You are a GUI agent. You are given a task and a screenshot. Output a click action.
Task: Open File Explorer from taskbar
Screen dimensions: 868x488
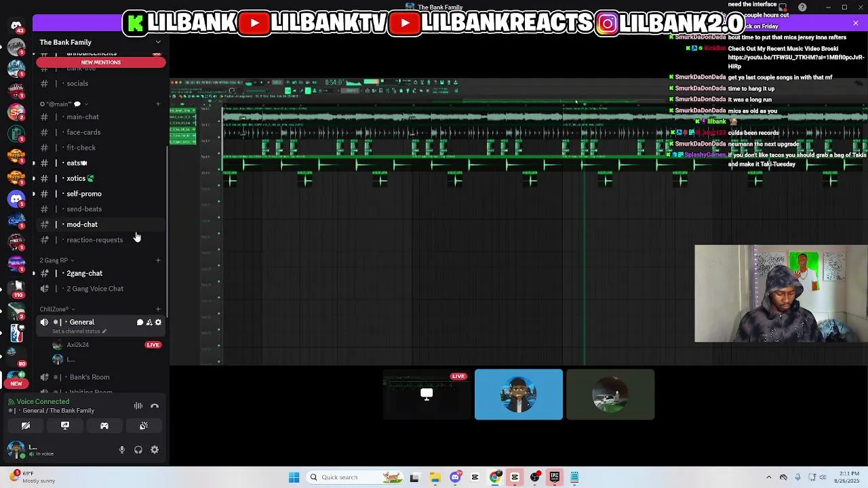(x=435, y=477)
